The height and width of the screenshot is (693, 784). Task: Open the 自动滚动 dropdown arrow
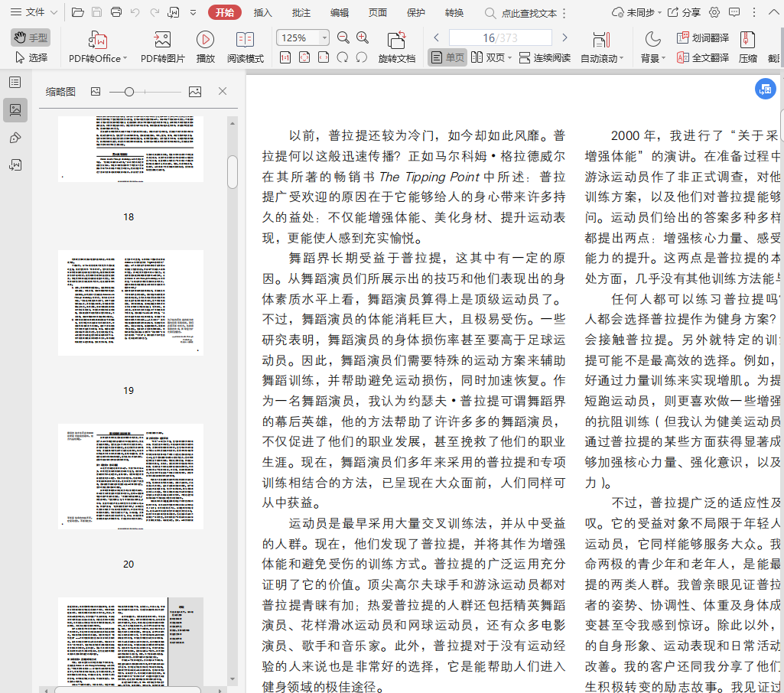pos(622,58)
